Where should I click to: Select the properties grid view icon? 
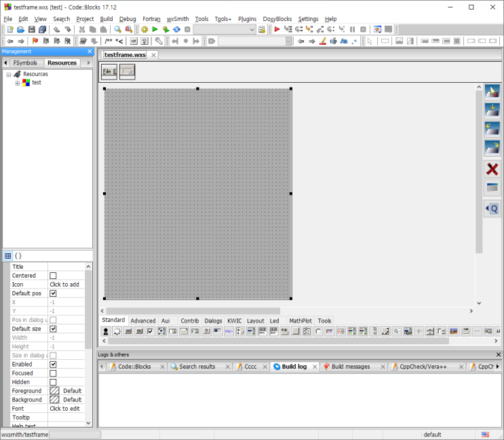(7, 256)
